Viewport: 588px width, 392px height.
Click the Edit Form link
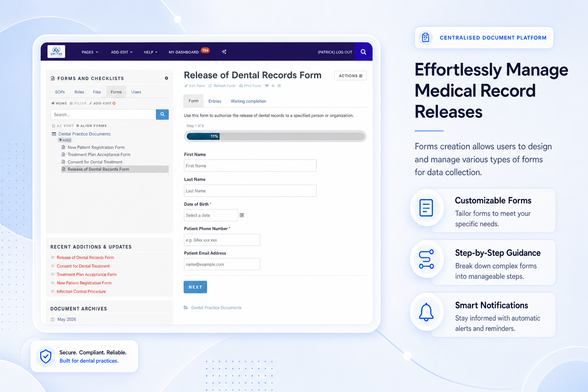coord(194,86)
